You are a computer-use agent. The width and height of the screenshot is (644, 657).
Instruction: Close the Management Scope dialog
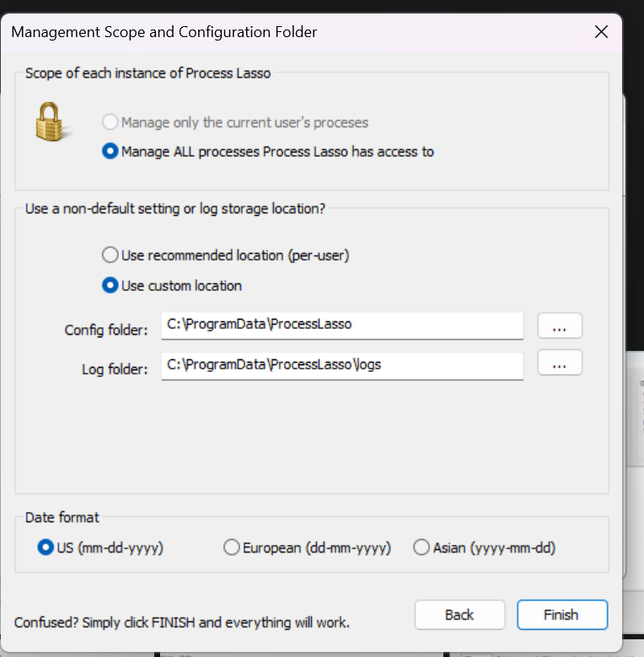[601, 31]
